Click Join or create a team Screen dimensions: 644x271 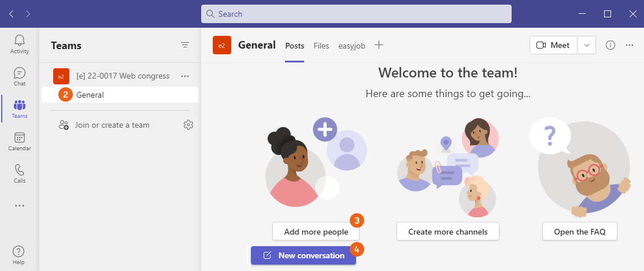[x=112, y=125]
